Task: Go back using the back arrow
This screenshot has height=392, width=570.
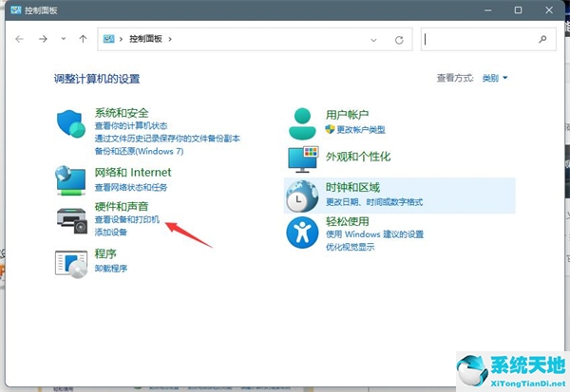Action: [19, 40]
